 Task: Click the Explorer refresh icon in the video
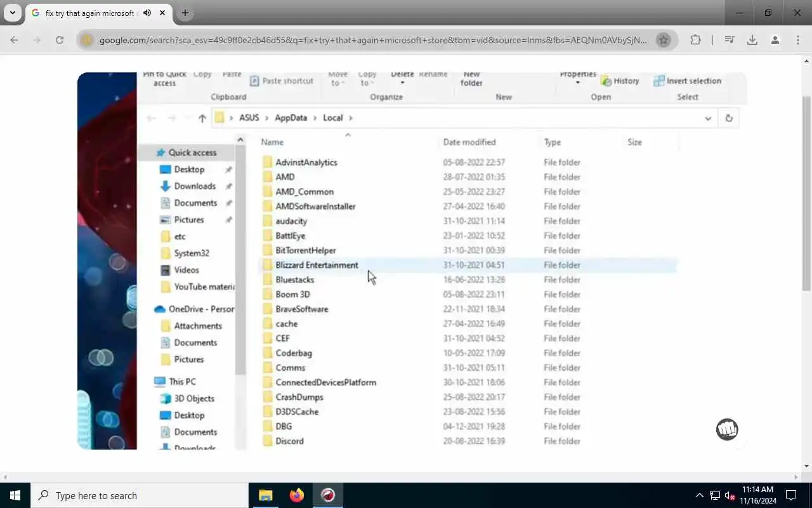click(x=728, y=118)
